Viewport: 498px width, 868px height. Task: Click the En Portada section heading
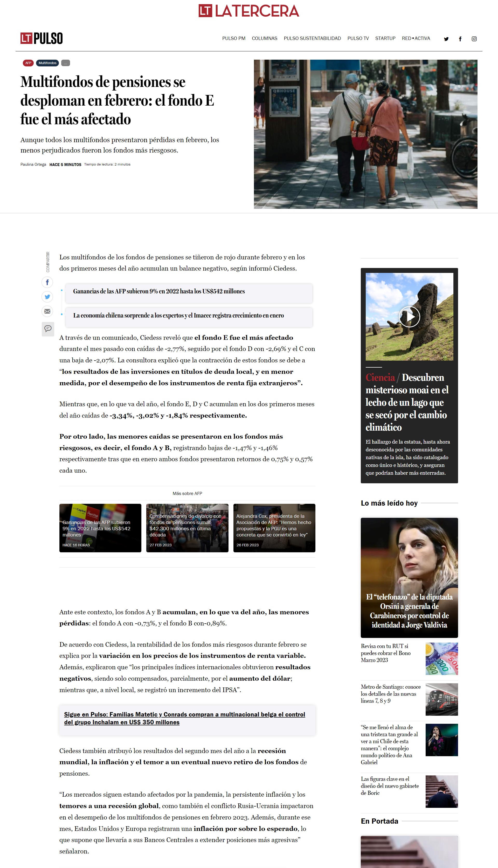coord(379,821)
